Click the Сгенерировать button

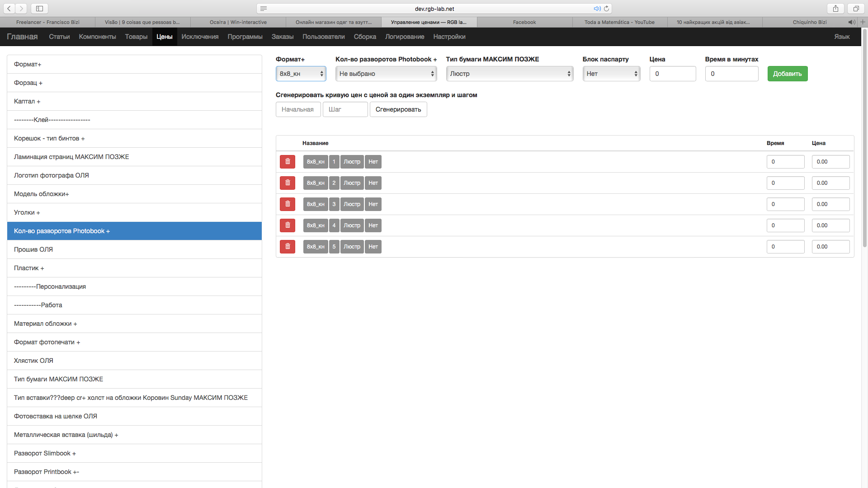click(398, 109)
